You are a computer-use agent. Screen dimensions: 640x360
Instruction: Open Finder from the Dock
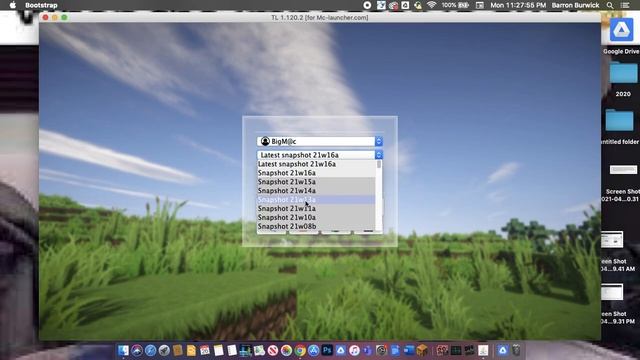pos(123,350)
